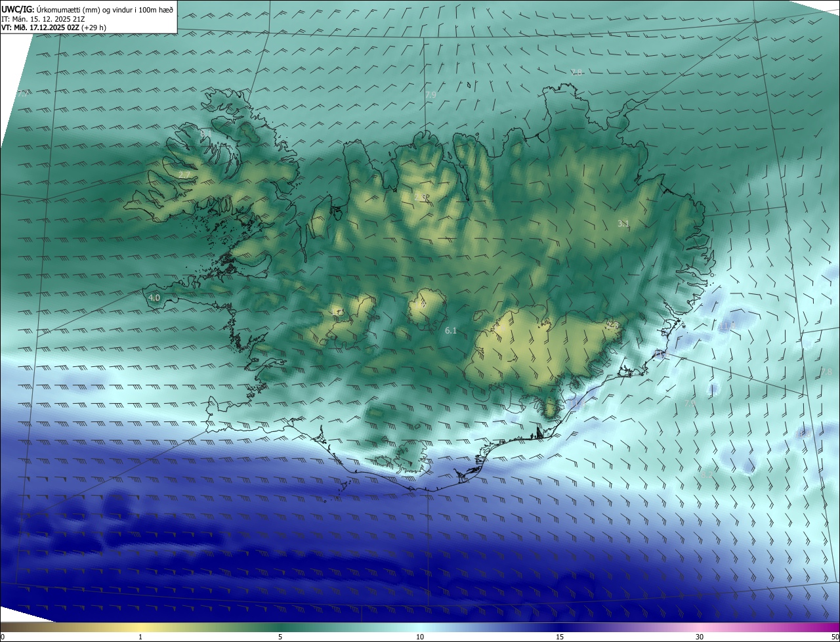Click the 30 tick on the color scale

(x=700, y=637)
